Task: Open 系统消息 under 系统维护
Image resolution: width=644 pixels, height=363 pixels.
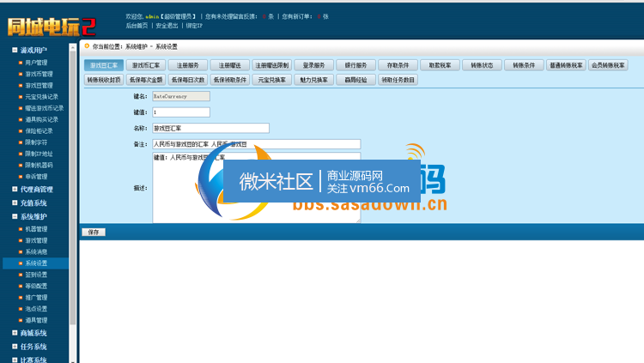Action: click(x=36, y=251)
